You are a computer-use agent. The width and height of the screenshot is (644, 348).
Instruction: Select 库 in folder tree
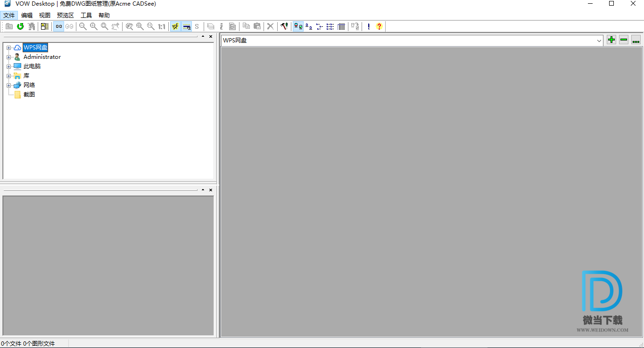pyautogui.click(x=26, y=76)
